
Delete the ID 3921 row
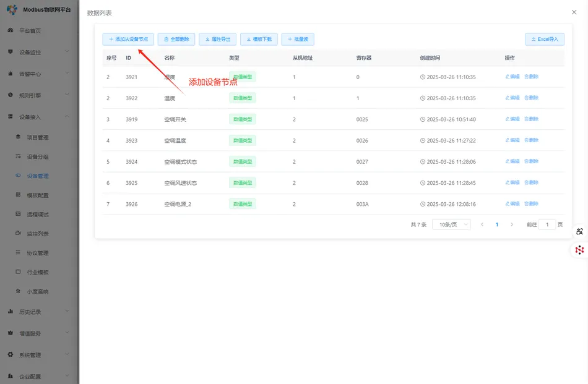532,77
